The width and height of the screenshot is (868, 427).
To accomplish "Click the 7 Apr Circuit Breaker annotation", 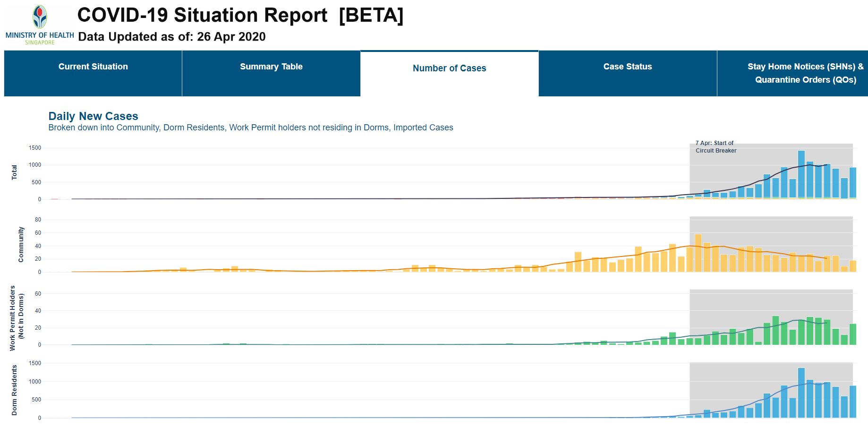I will [x=715, y=147].
